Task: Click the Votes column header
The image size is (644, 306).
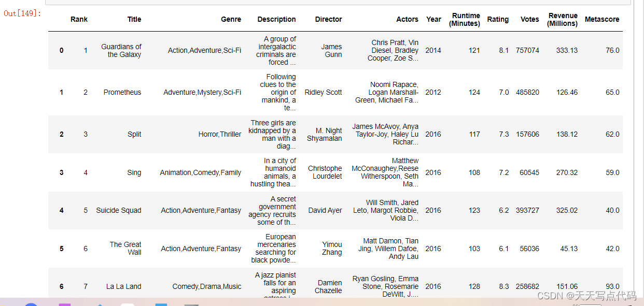Action: [530, 19]
